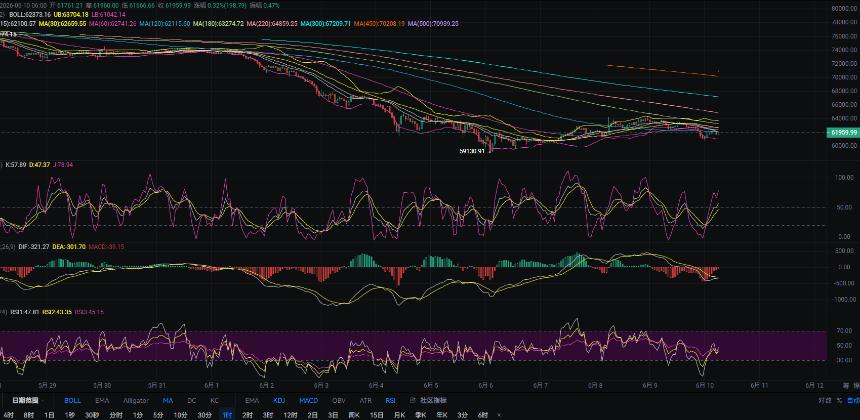Click the MA(30) legend value
Viewport: 860px width, 420px height.
coord(63,24)
